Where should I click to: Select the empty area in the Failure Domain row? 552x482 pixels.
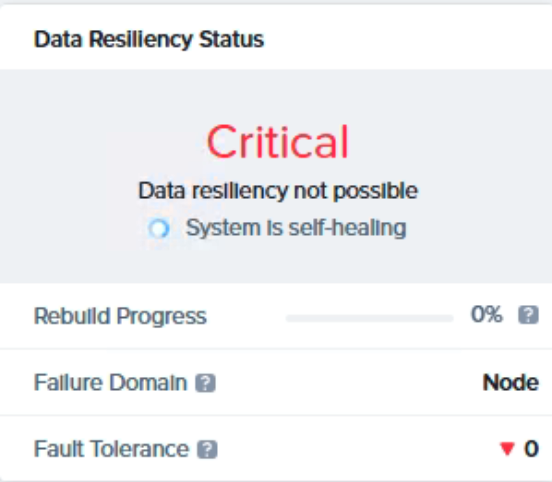click(x=349, y=382)
